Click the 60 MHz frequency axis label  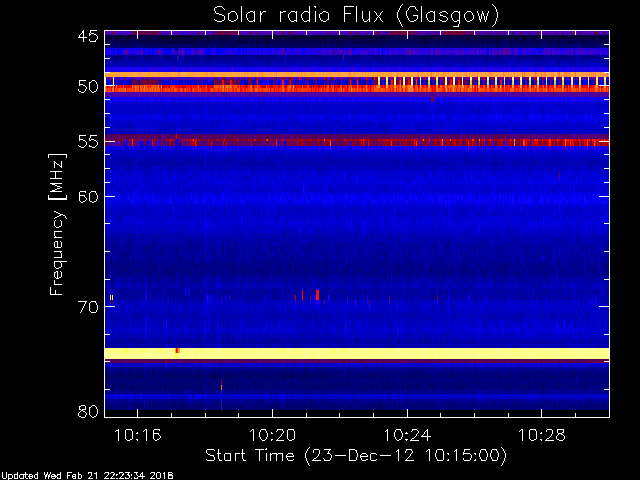coord(88,197)
